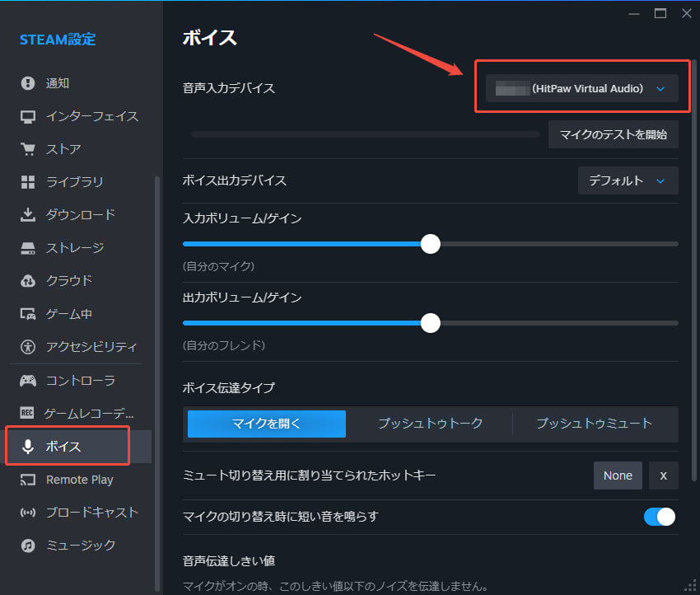Minimize the Steam settings window
Viewport: 700px width, 595px height.
[634, 14]
